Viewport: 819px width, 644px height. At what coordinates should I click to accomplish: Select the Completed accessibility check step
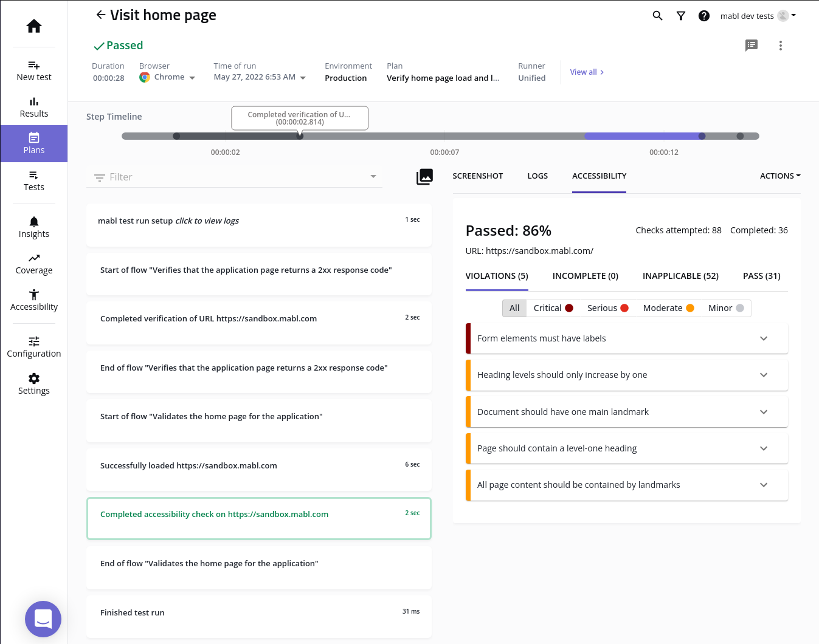point(259,518)
